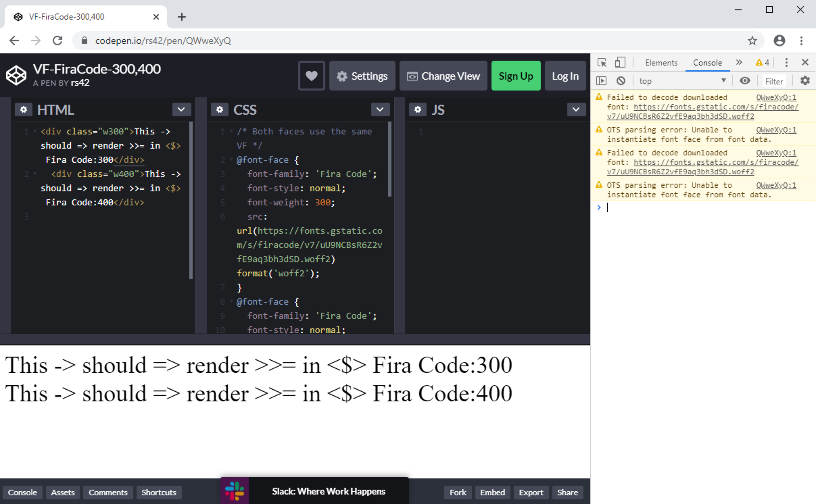This screenshot has height=504, width=816.
Task: Collapse the HTML editor panel chevron
Action: [x=181, y=109]
